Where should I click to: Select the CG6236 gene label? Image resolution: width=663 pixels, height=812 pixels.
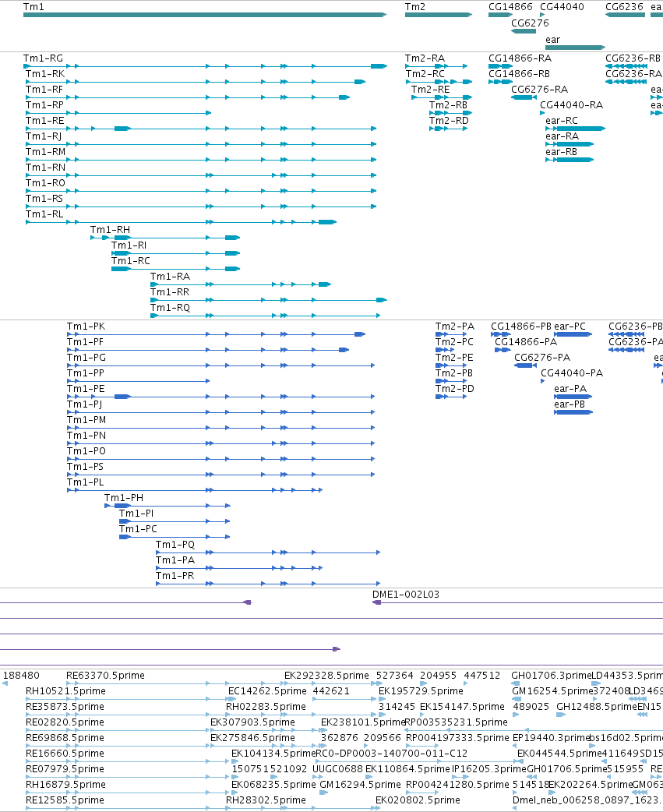pyautogui.click(x=624, y=7)
